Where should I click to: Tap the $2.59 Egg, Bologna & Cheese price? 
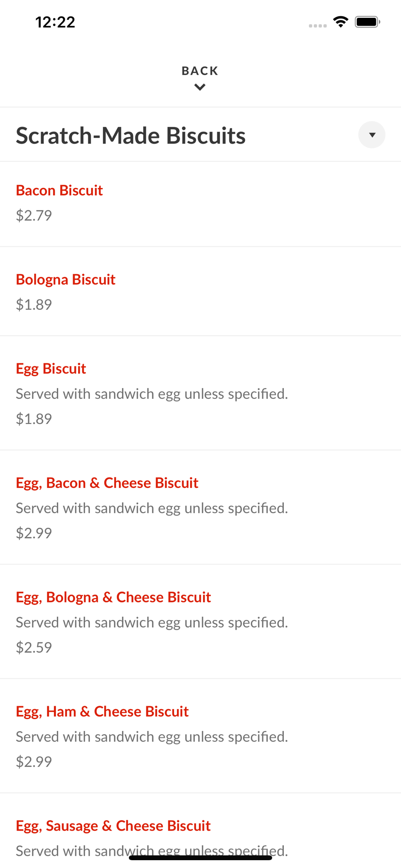(34, 648)
